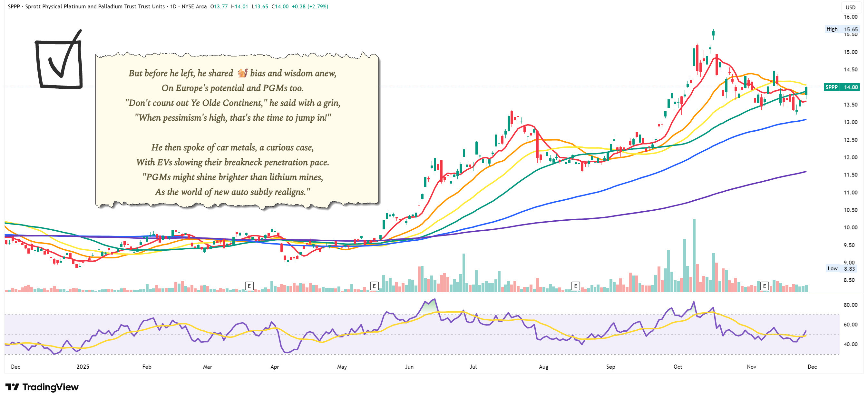Click the green RSI overbought shaded peak
Screen dimensions: 868x401
click(431, 306)
